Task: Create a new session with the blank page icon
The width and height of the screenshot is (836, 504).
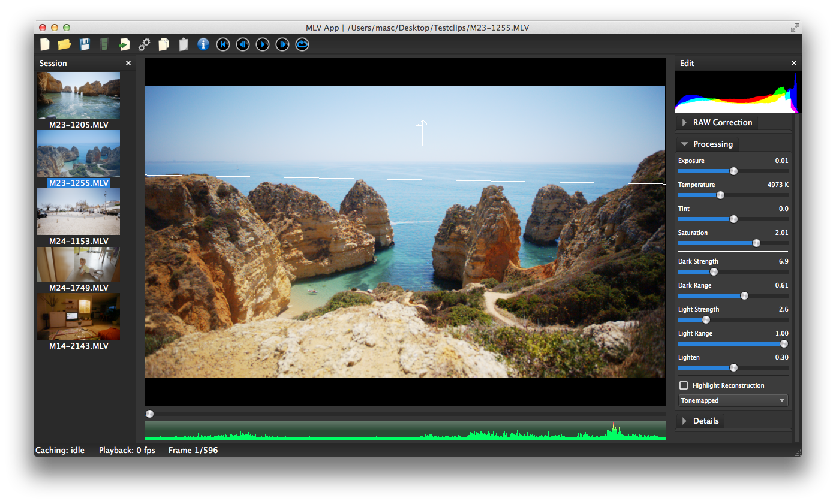Action: (45, 44)
